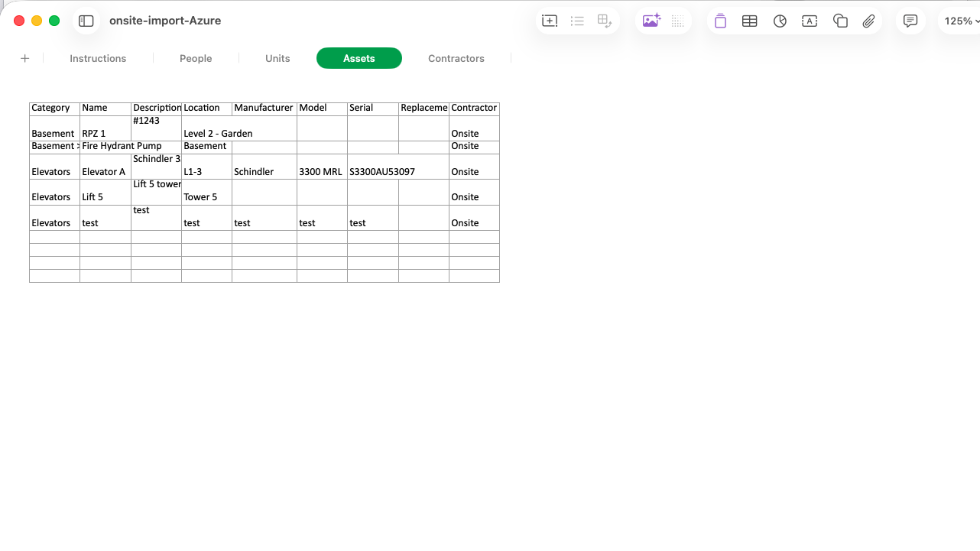Click cell containing #1243
This screenshot has width=980, height=551.
pos(156,128)
